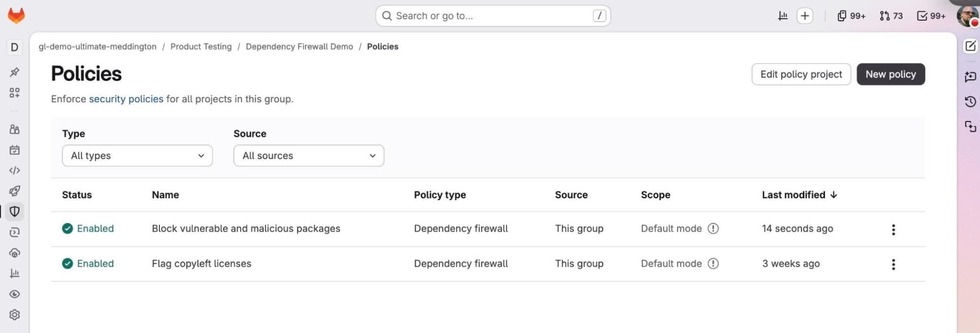The image size is (980, 333).
Task: Open the pinned items pin icon
Action: [x=15, y=72]
